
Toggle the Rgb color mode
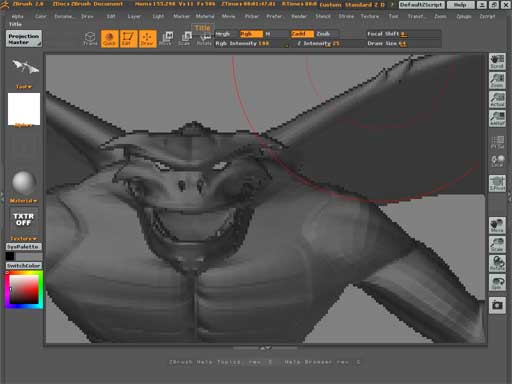251,34
